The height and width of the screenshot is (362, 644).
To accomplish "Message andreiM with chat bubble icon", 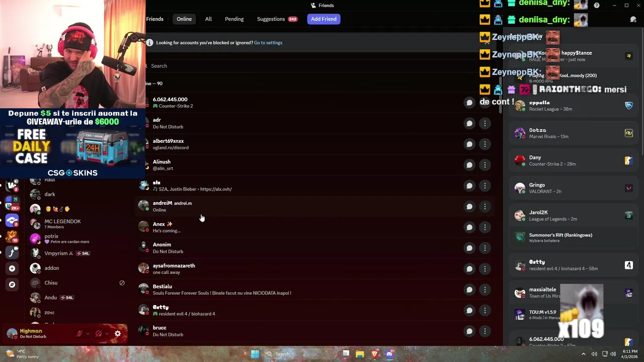I will 469,207.
